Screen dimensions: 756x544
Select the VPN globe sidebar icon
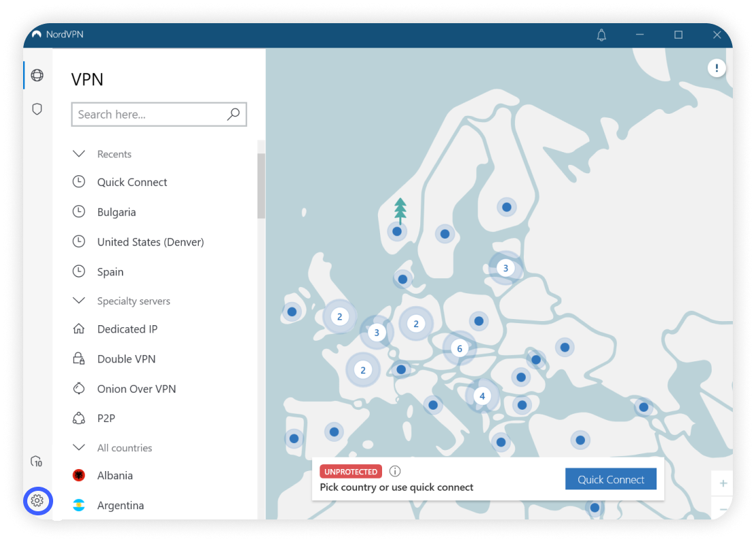click(x=37, y=75)
